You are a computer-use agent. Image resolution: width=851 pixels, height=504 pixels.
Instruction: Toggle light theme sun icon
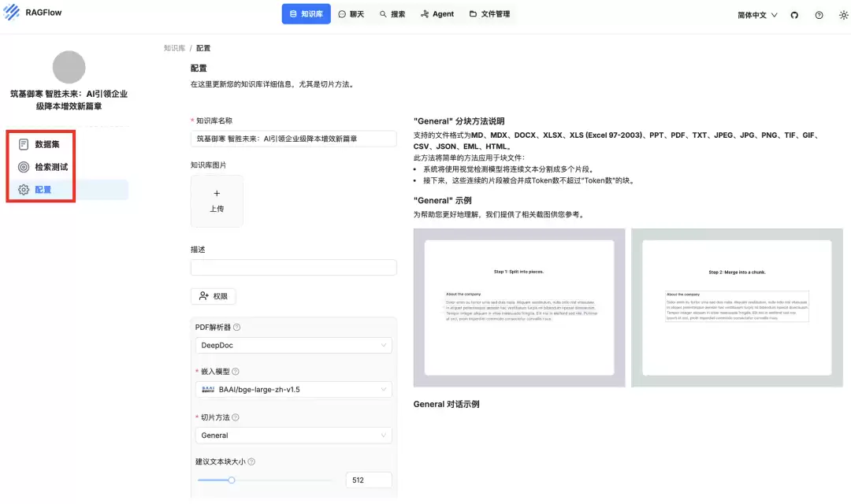(x=843, y=15)
